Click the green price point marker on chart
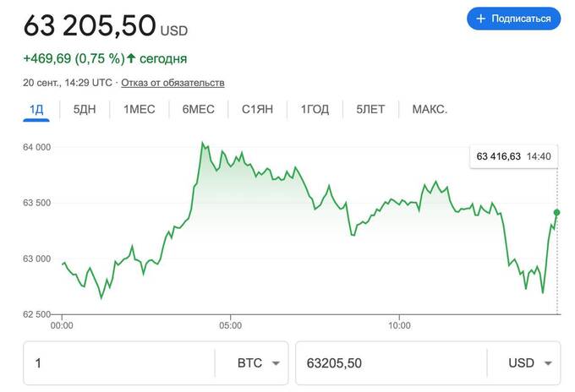 [x=556, y=212]
